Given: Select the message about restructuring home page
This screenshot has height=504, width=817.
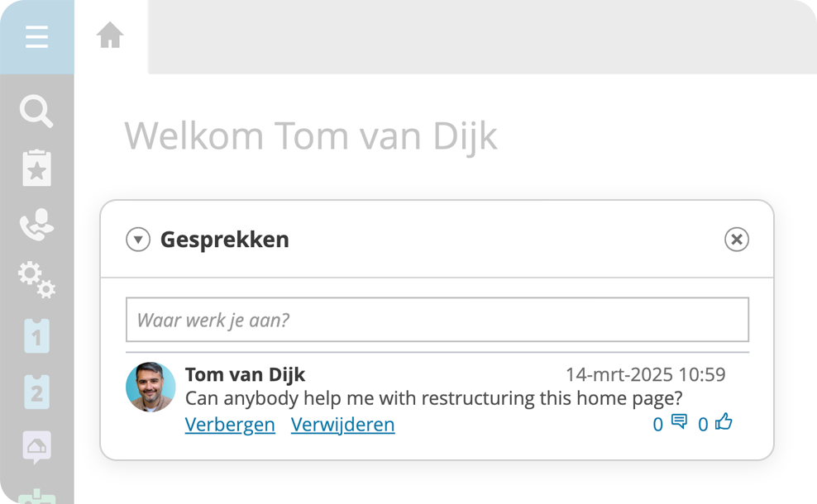Looking at the screenshot, I should coord(433,398).
